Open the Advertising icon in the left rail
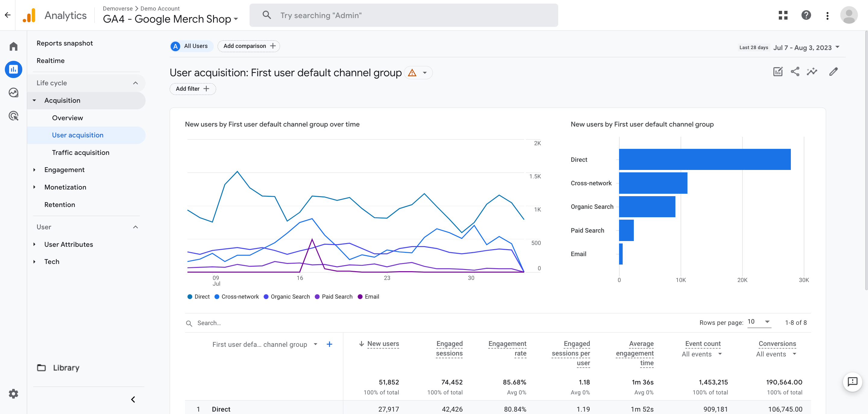The width and height of the screenshot is (868, 414). point(14,116)
